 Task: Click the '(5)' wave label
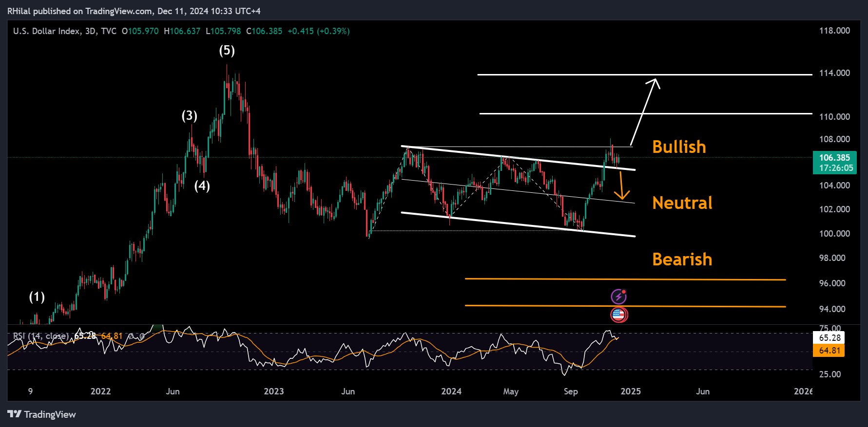[227, 51]
